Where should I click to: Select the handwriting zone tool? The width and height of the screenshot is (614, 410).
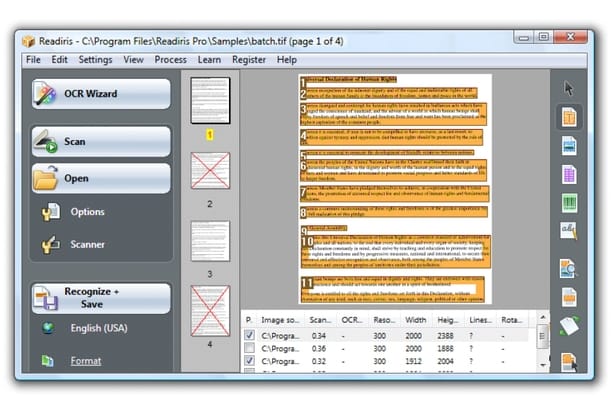point(569,231)
